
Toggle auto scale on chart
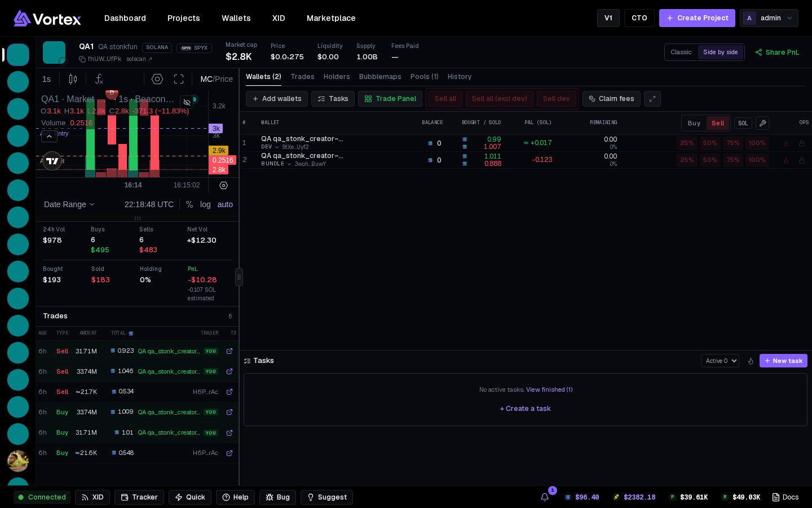coord(225,204)
